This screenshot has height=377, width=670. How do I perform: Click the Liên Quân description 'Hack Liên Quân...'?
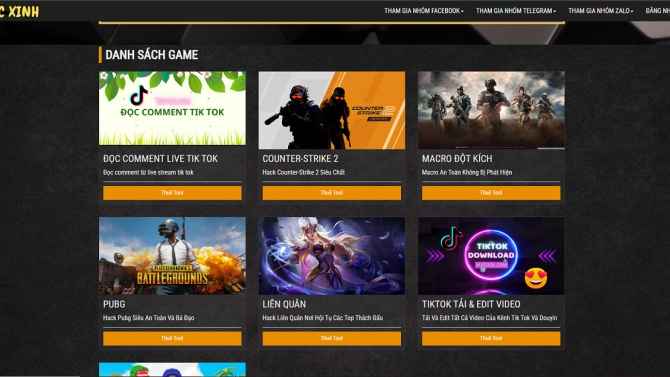pyautogui.click(x=323, y=318)
